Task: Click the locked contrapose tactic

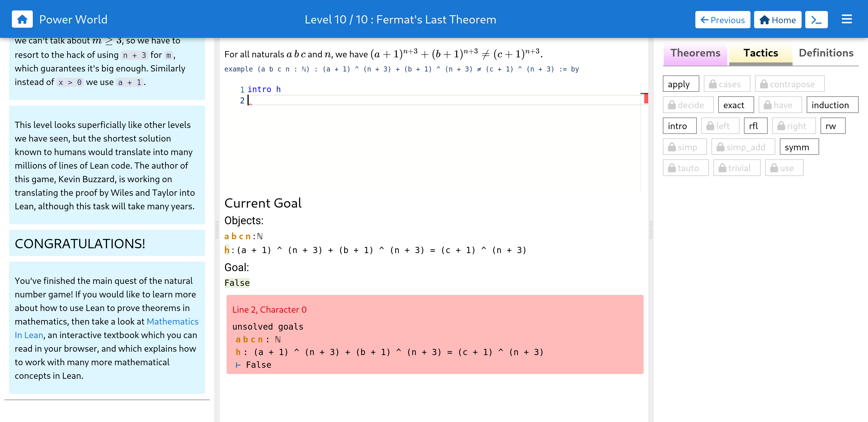Action: 789,84
